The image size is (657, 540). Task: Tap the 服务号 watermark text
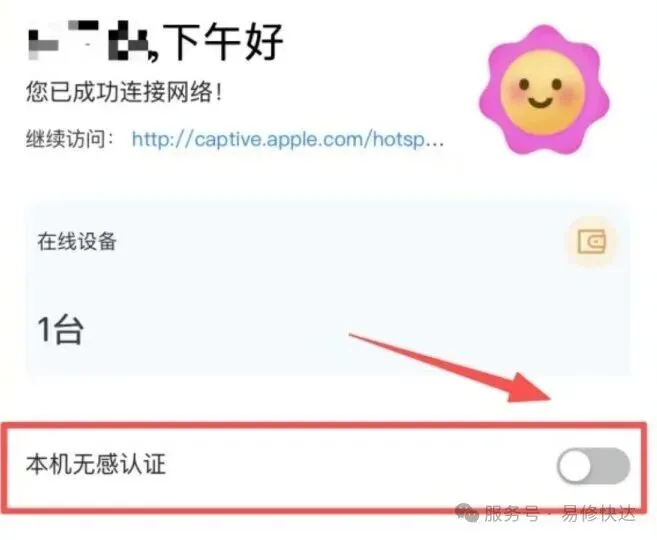[x=512, y=513]
